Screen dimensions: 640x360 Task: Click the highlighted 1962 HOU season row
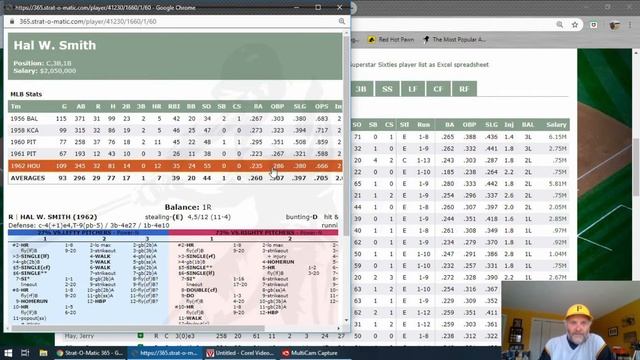click(x=175, y=166)
